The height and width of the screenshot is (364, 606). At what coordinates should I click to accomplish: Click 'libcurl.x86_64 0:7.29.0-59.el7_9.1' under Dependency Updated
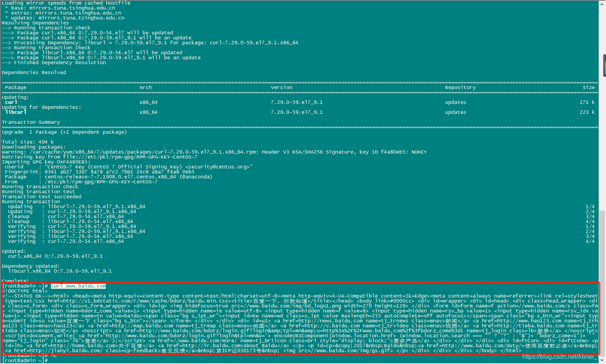pyautogui.click(x=60, y=271)
